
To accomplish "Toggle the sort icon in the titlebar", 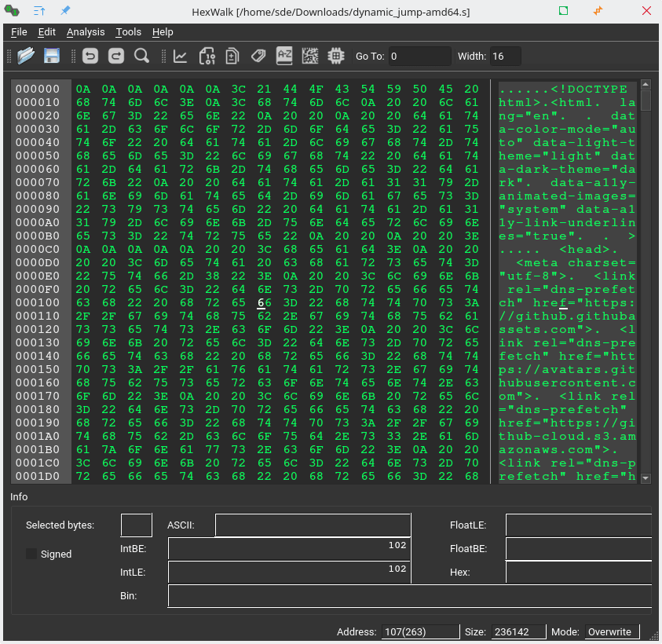I will (x=38, y=11).
